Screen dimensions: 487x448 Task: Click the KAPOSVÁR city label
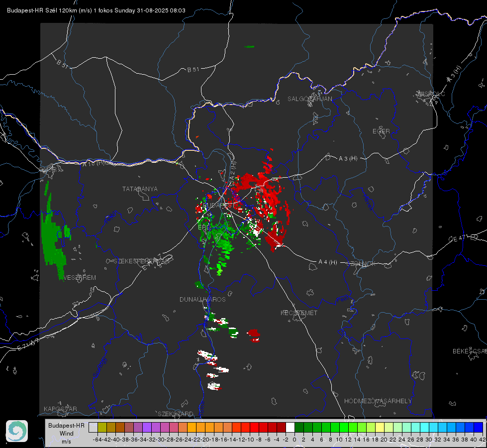click(60, 409)
